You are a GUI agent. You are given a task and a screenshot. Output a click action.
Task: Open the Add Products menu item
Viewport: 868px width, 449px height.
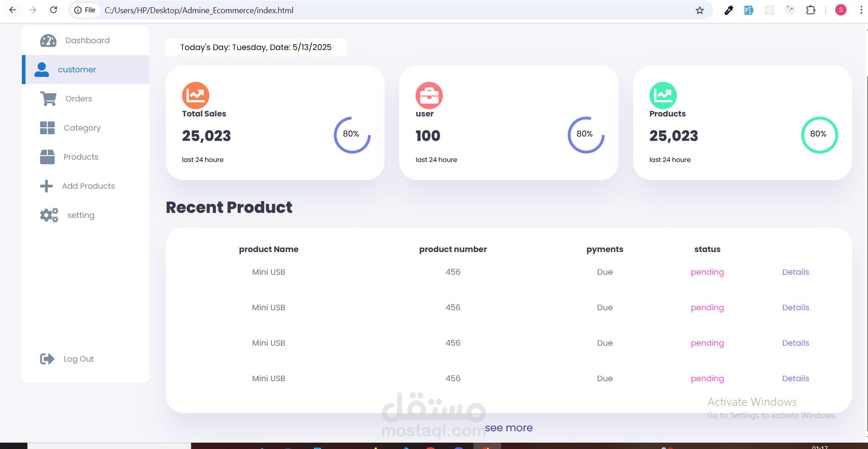(86, 186)
